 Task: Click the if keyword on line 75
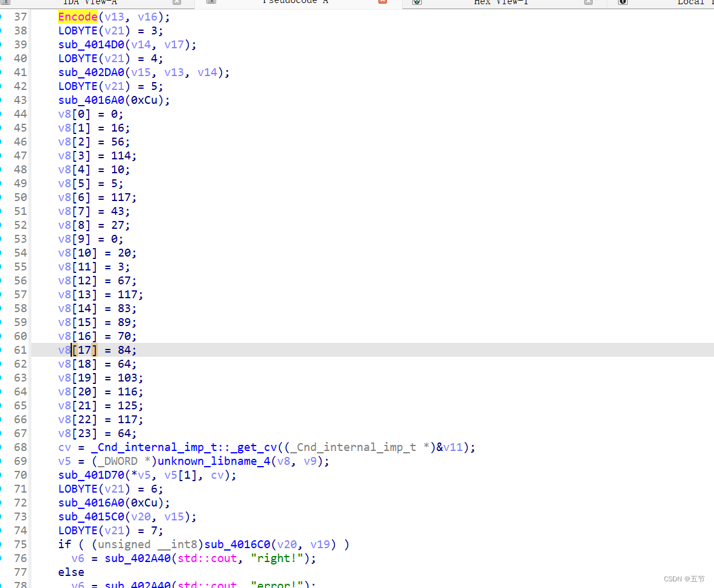[x=65, y=545]
